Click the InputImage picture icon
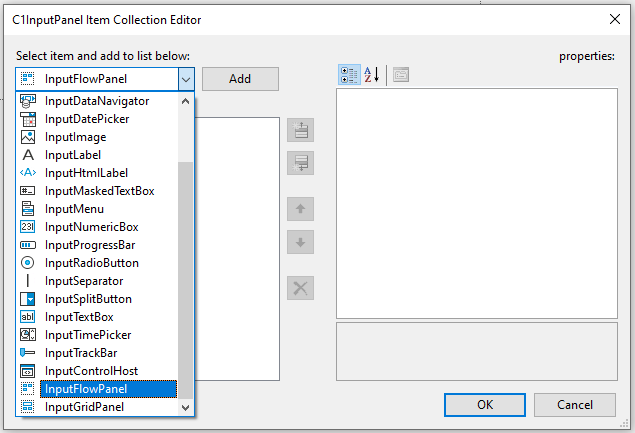The height and width of the screenshot is (433, 635). point(28,137)
